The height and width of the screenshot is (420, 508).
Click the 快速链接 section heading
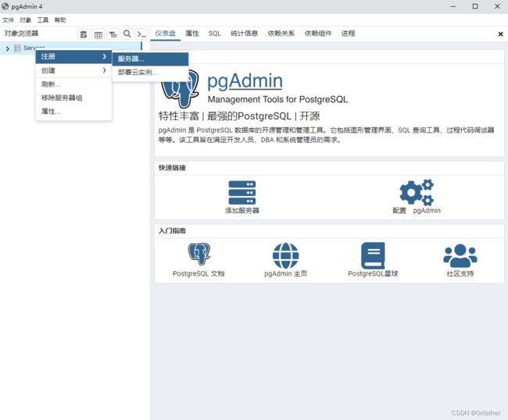[x=172, y=168]
